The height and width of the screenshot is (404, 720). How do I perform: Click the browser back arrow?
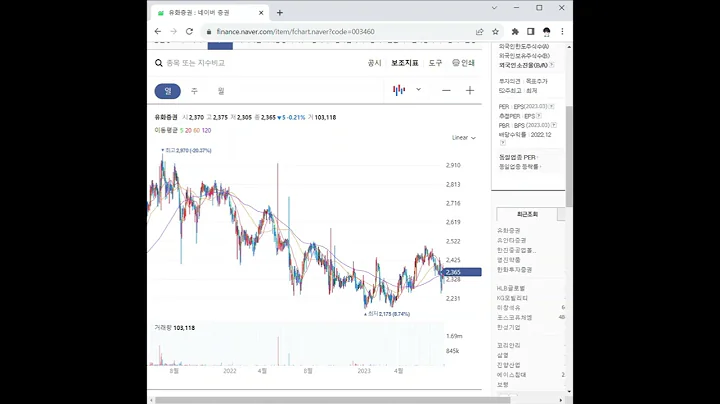pyautogui.click(x=158, y=31)
